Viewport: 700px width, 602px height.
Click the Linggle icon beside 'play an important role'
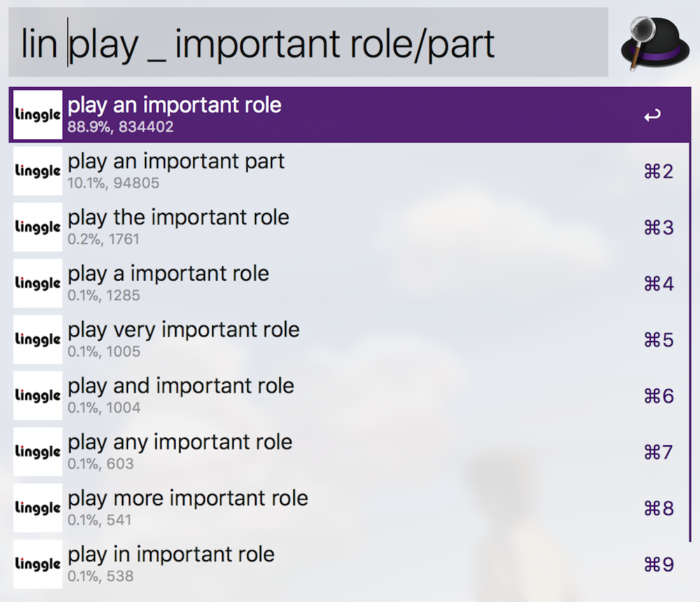(38, 115)
